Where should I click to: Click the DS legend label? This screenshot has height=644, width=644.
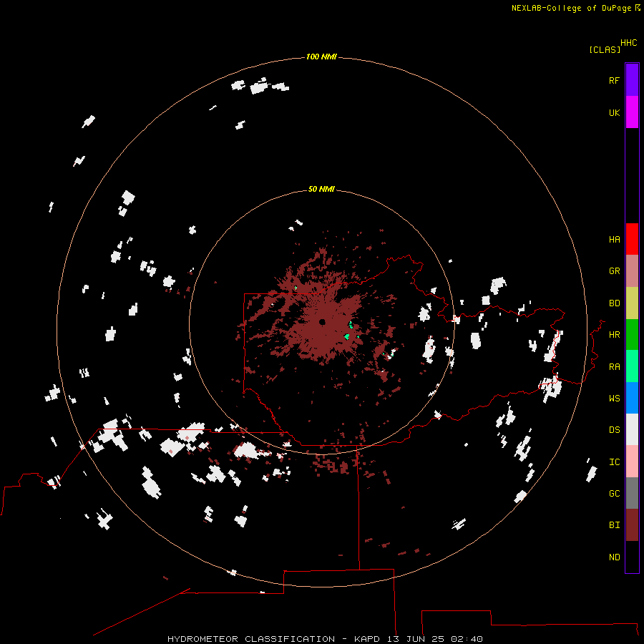614,430
